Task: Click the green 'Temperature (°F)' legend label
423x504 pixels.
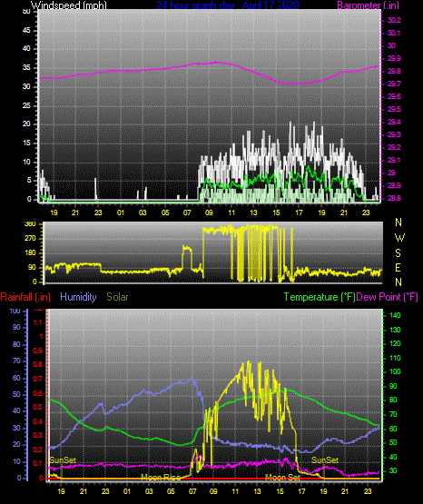Action: (320, 297)
